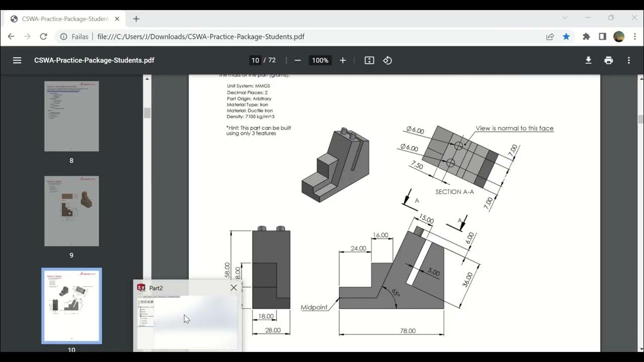Viewport: 644px width, 362px height.
Task: Close the Part2 taskbar preview
Action: [233, 288]
